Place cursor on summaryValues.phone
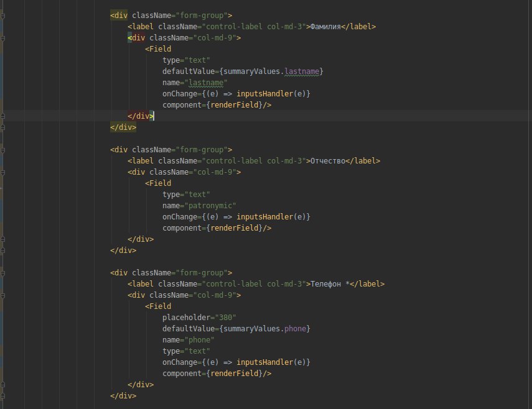Image resolution: width=532 pixels, height=409 pixels. coord(264,328)
